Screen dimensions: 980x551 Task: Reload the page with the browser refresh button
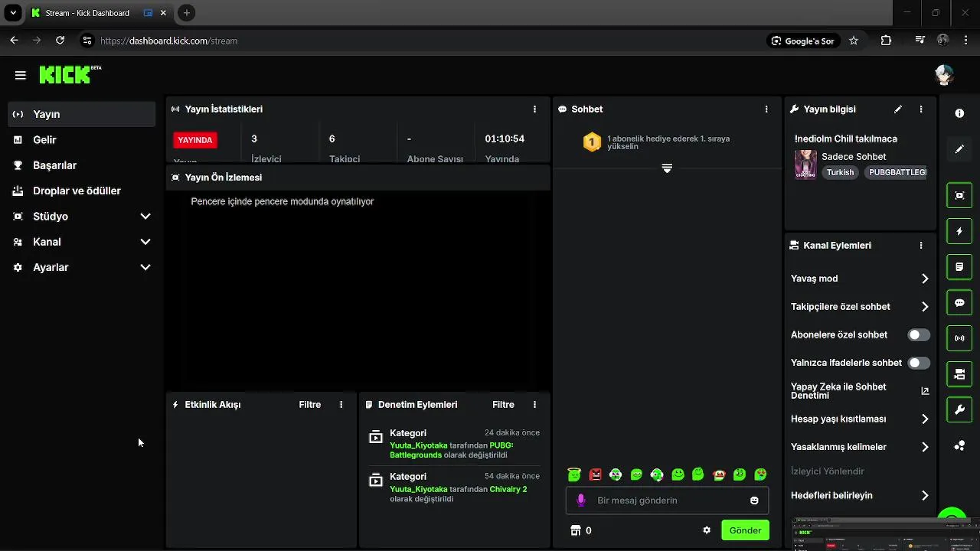tap(60, 41)
